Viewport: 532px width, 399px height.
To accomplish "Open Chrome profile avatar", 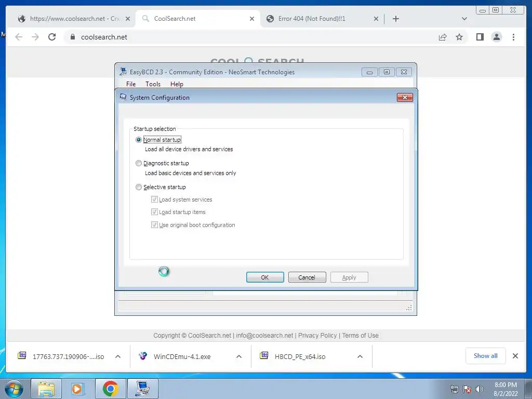I will (496, 37).
